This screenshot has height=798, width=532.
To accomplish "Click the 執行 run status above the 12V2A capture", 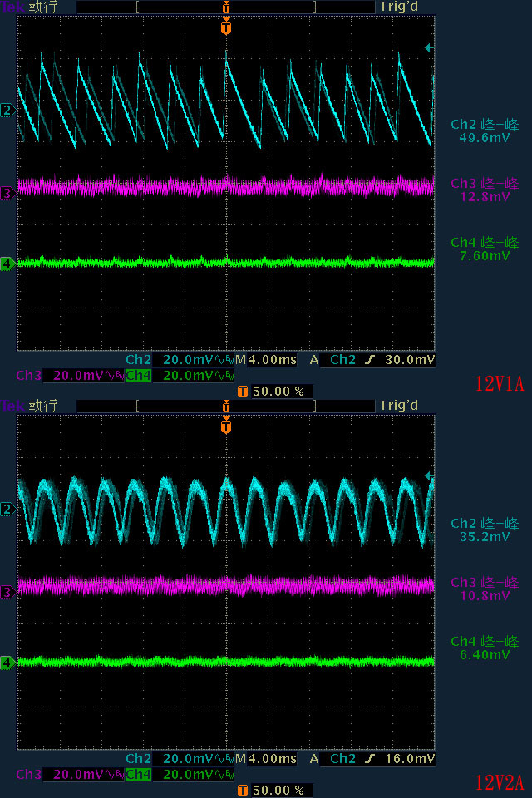I will 42,406.
